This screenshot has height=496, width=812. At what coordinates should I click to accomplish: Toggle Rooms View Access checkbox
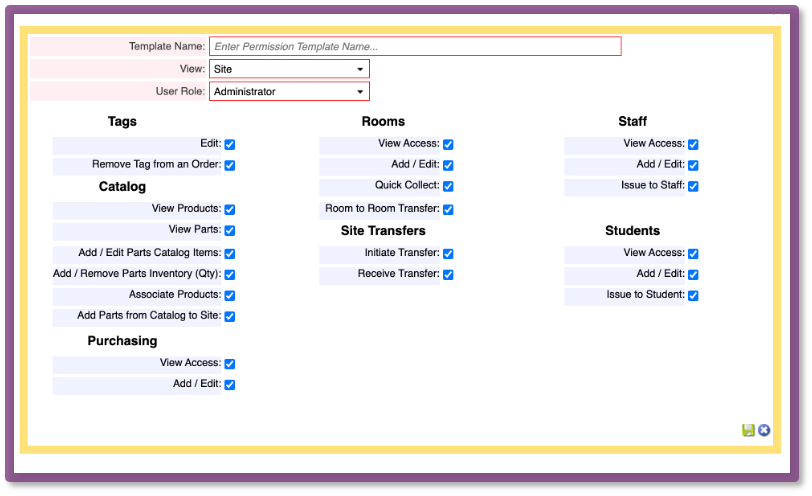448,144
